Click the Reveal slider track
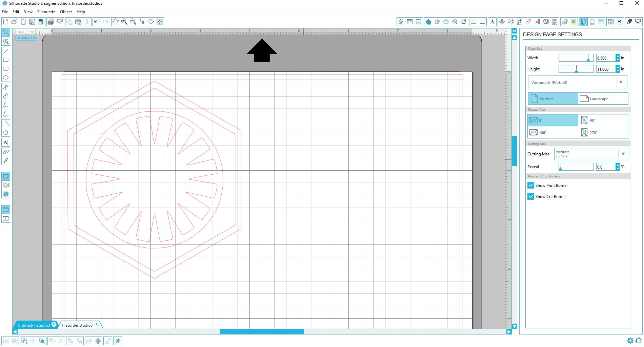644x347 pixels. point(576,167)
